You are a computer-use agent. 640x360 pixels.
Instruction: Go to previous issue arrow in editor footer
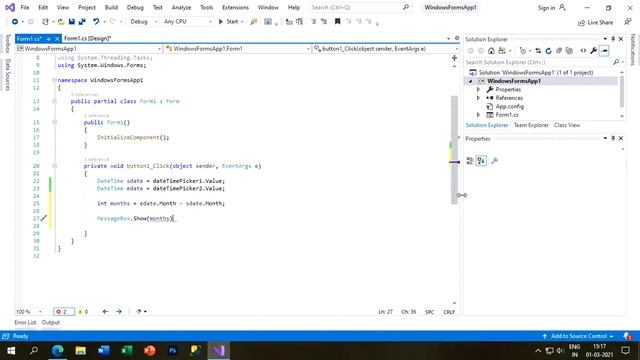click(105, 312)
